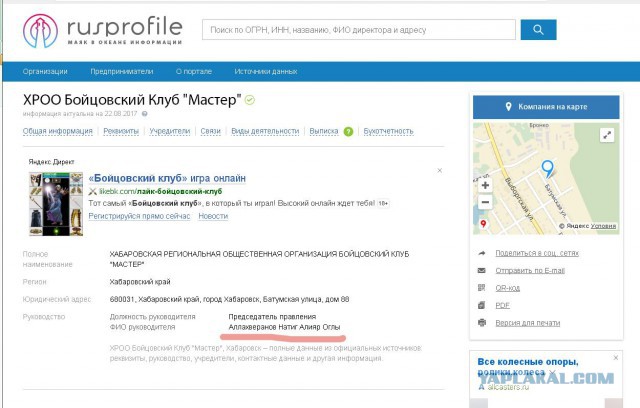
Task: Click the share arrow icon
Action: click(482, 253)
